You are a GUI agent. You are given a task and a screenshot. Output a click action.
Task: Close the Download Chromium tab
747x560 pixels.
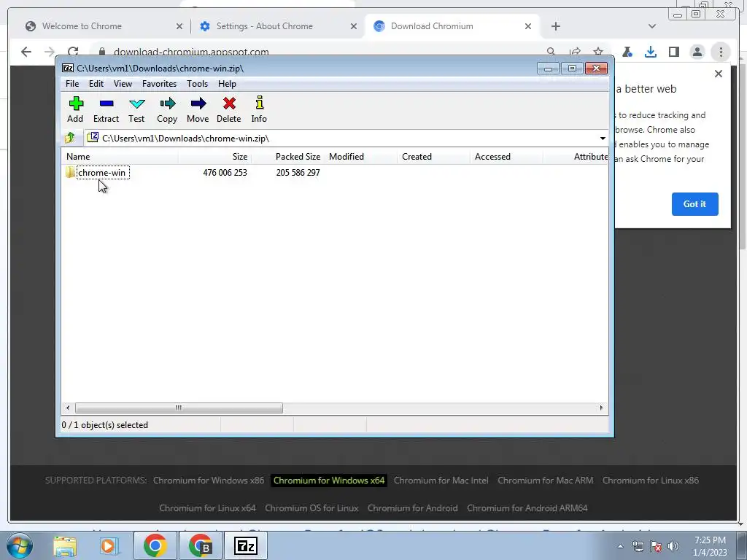(x=528, y=27)
